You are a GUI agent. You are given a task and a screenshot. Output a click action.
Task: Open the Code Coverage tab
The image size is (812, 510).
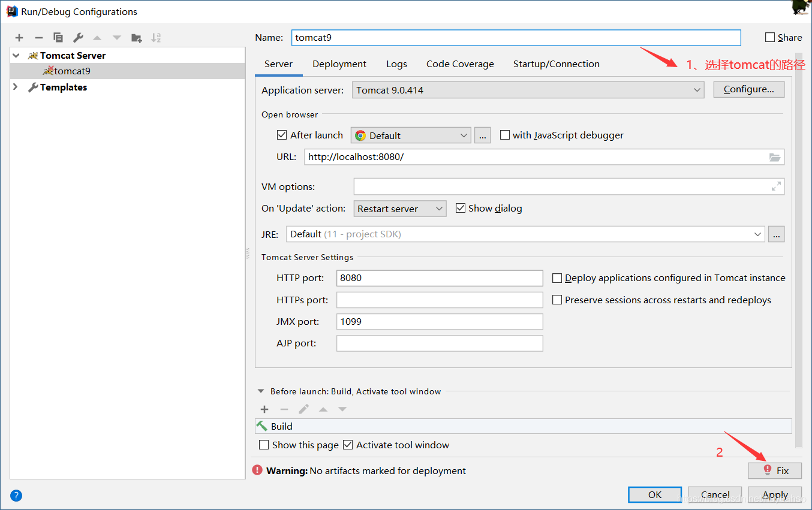point(460,64)
